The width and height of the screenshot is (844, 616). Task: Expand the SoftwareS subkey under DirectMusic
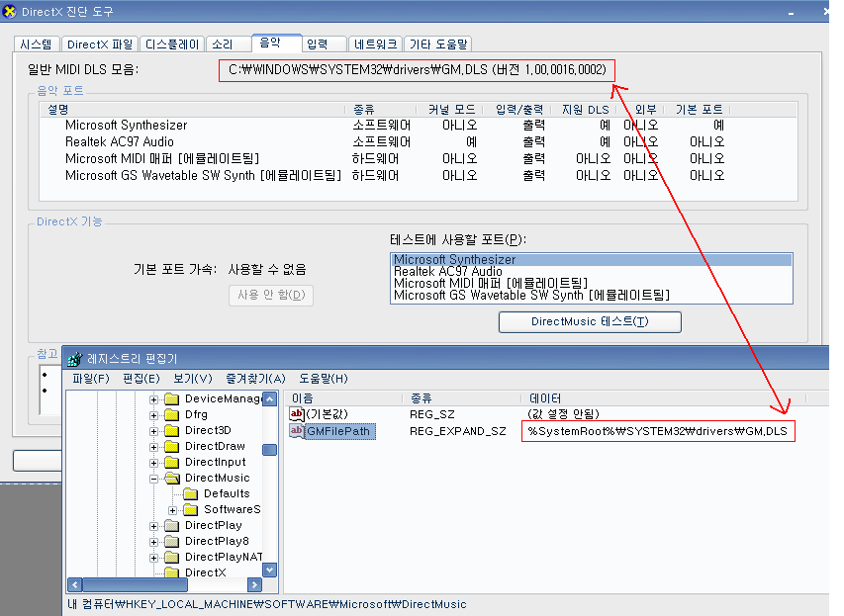(x=173, y=510)
